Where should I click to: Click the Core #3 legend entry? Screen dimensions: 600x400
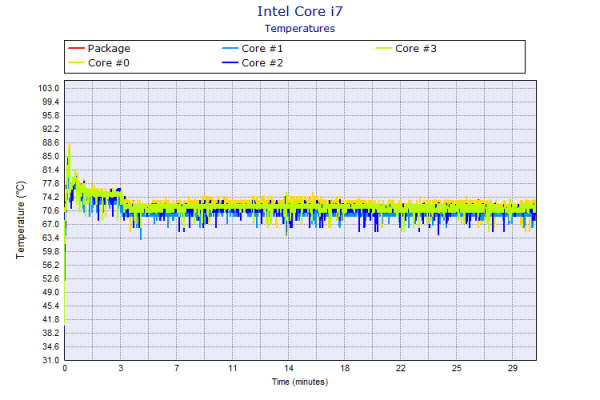(406, 48)
